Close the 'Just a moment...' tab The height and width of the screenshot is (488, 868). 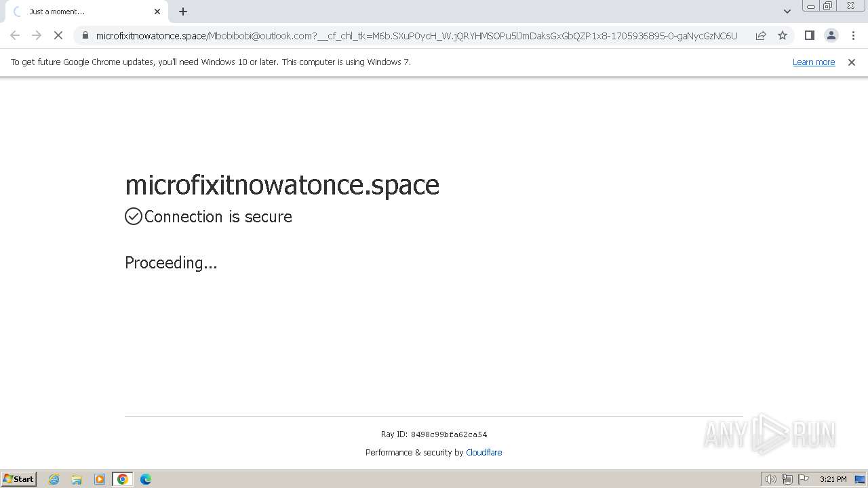point(157,12)
